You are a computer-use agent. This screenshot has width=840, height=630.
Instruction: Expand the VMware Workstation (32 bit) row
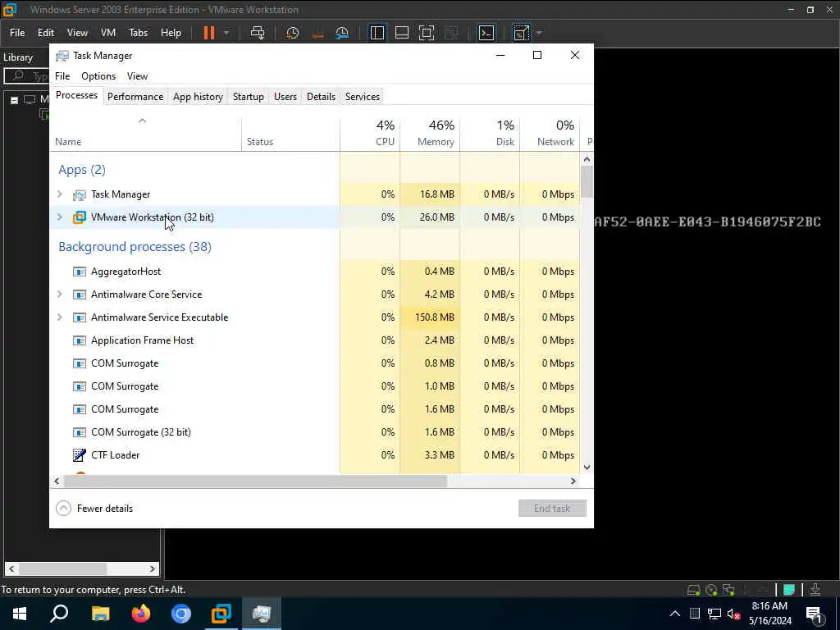pyautogui.click(x=60, y=217)
